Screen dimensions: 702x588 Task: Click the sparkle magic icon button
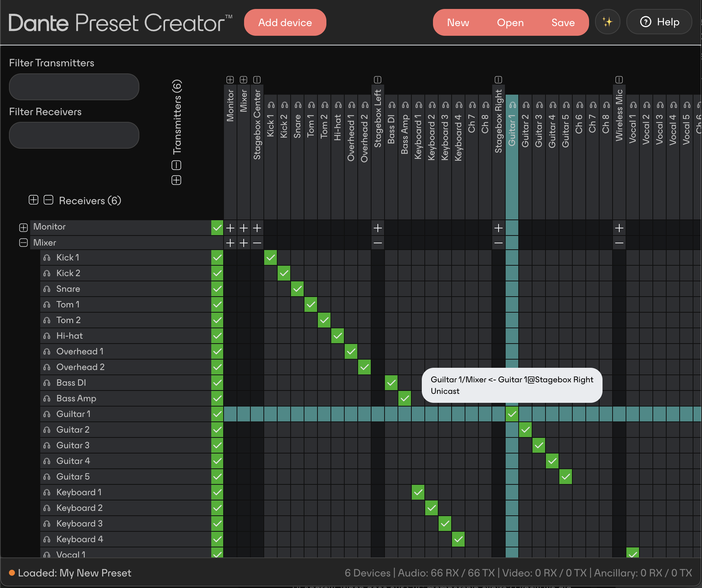[607, 22]
